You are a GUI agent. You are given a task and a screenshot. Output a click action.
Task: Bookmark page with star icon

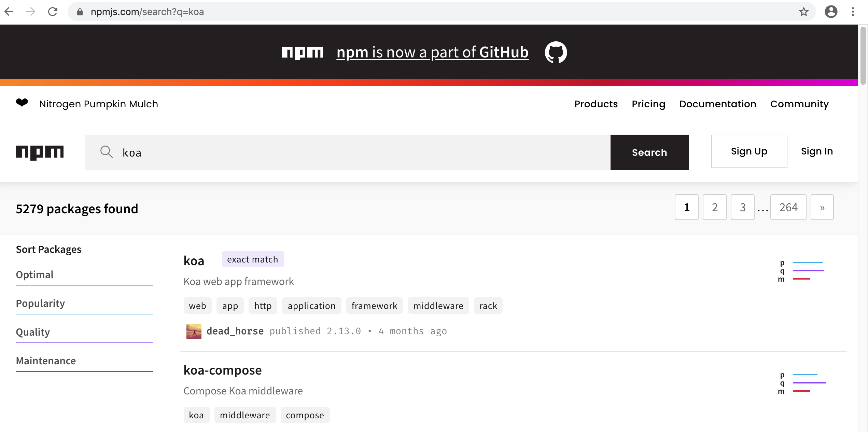(x=804, y=12)
